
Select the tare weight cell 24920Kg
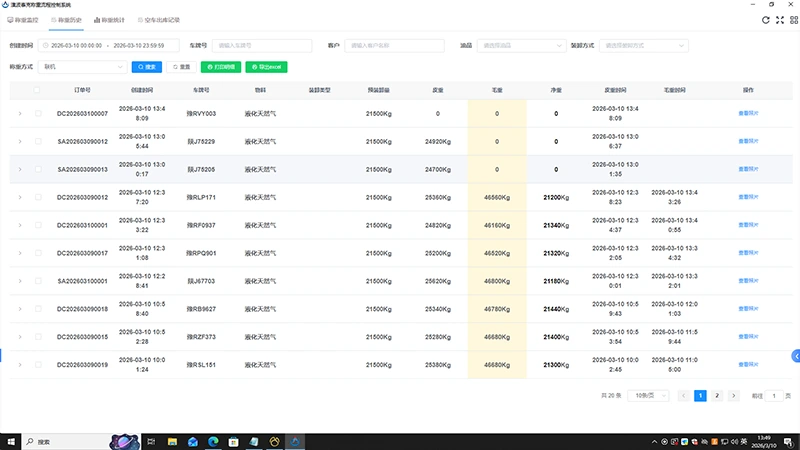coord(438,141)
